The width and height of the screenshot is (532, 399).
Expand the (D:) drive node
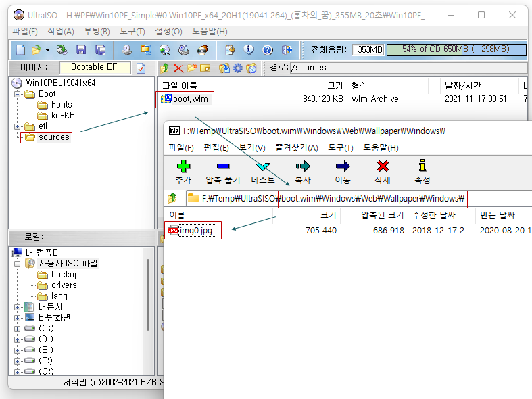[17, 339]
